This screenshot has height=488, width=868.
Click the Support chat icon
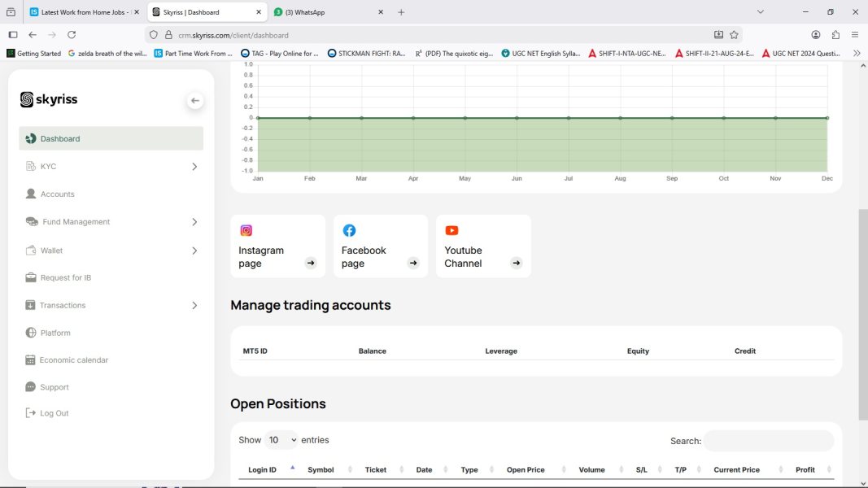coord(30,387)
